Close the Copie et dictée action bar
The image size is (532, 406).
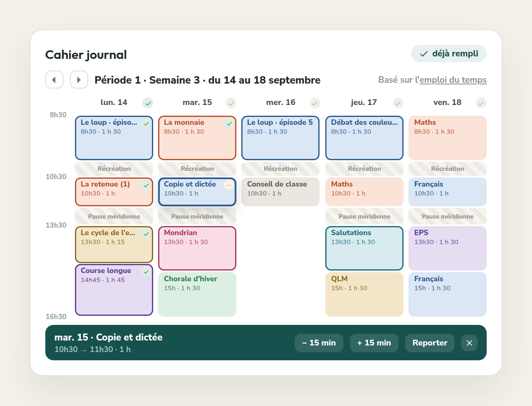pos(469,343)
